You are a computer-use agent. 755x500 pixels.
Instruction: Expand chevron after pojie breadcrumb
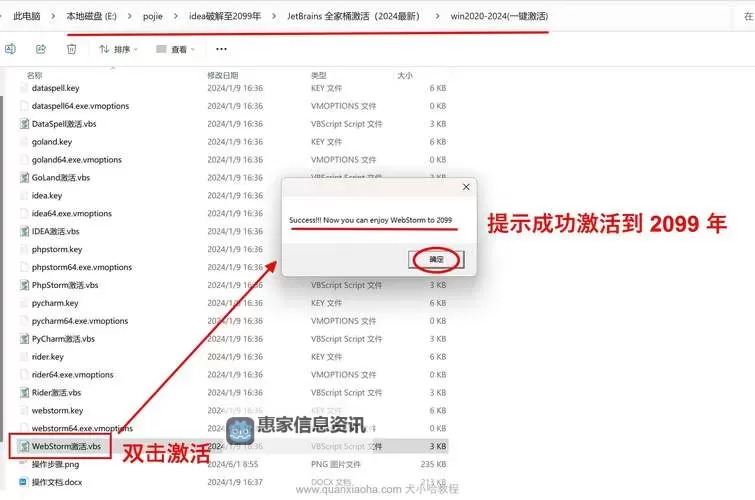tap(176, 16)
